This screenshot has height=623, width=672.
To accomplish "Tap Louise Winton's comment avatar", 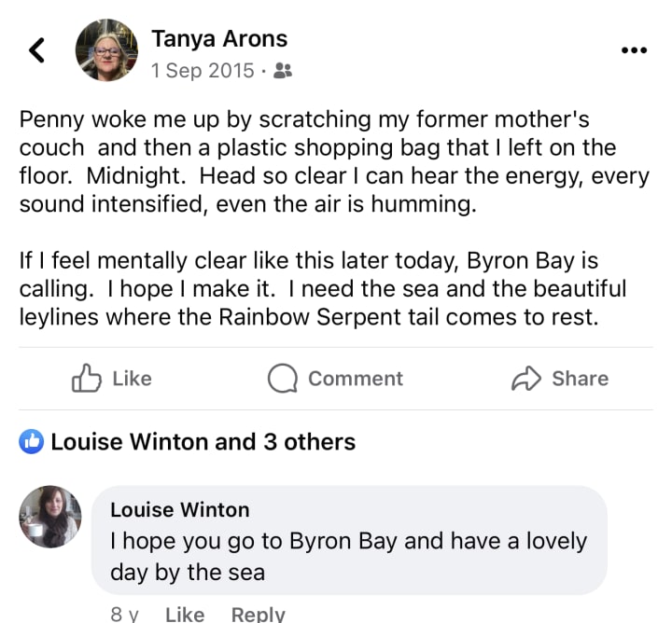I will point(50,516).
